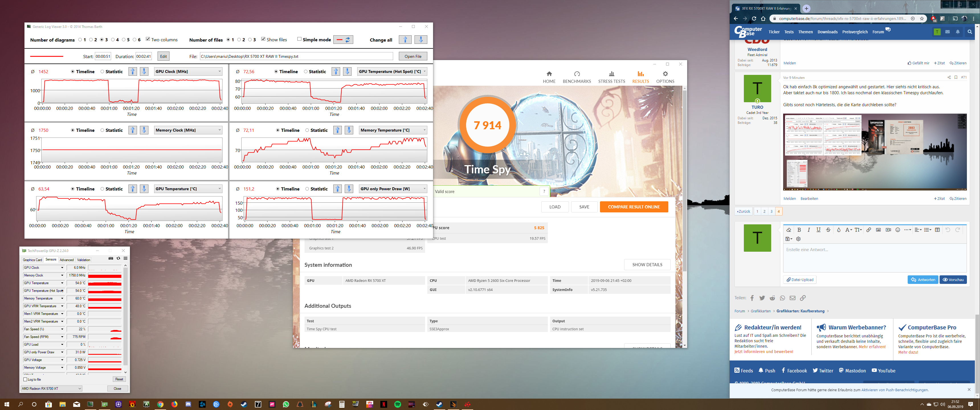Click text color droplet icon
Screen dimensions: 980x410
[x=838, y=230]
